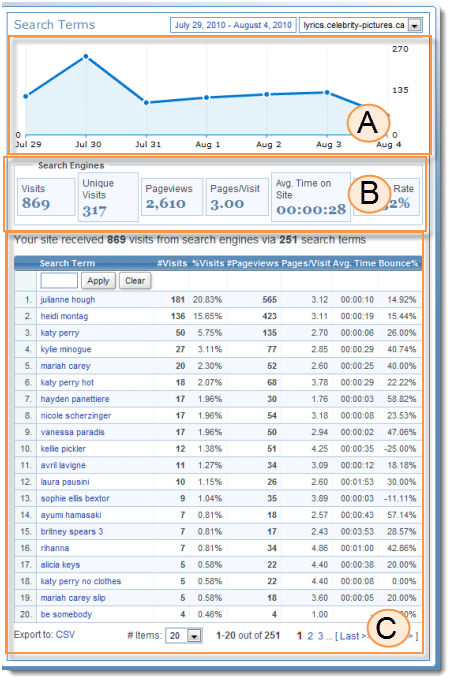Sort table by #Pageviews column header
This screenshot has height=684, width=454.
(253, 263)
